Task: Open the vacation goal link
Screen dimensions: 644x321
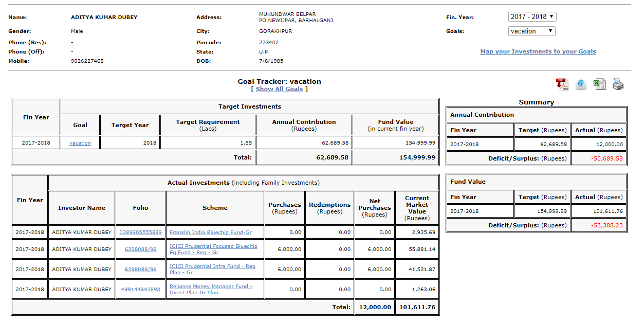Action: click(80, 143)
